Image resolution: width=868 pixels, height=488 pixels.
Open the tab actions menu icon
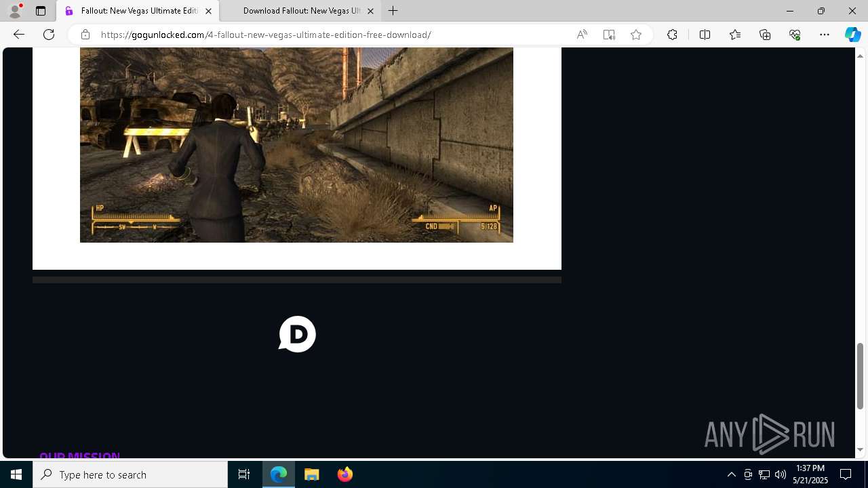click(41, 11)
